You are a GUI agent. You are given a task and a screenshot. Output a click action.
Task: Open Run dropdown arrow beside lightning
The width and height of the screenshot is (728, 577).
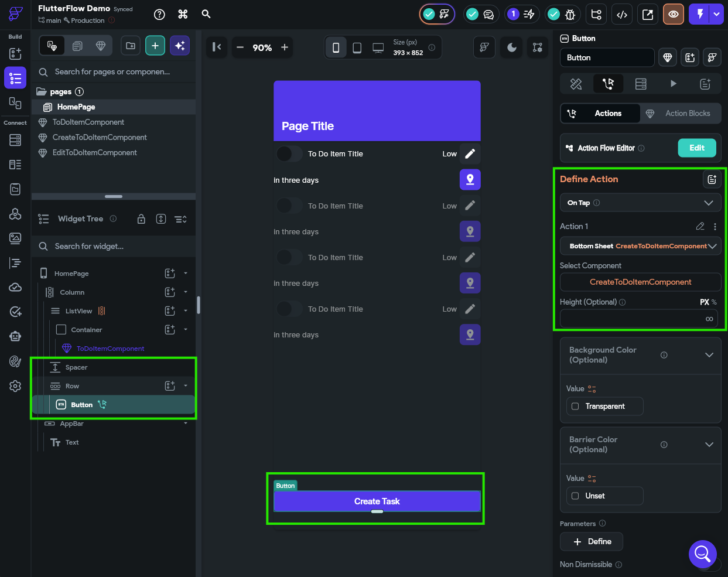(x=717, y=14)
